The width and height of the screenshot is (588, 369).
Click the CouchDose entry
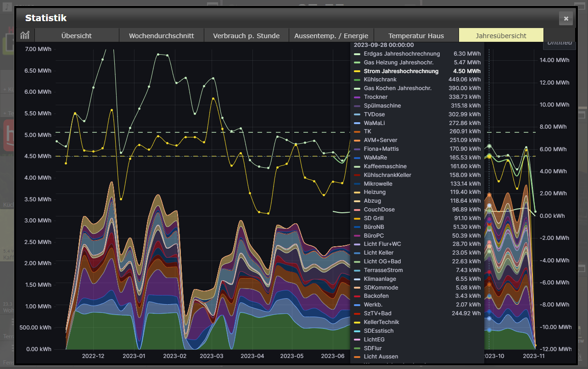tap(417, 210)
